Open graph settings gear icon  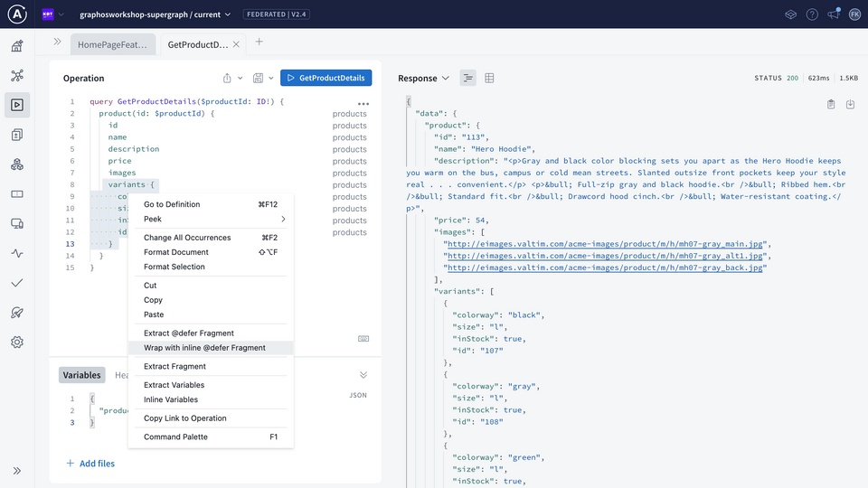(x=17, y=342)
